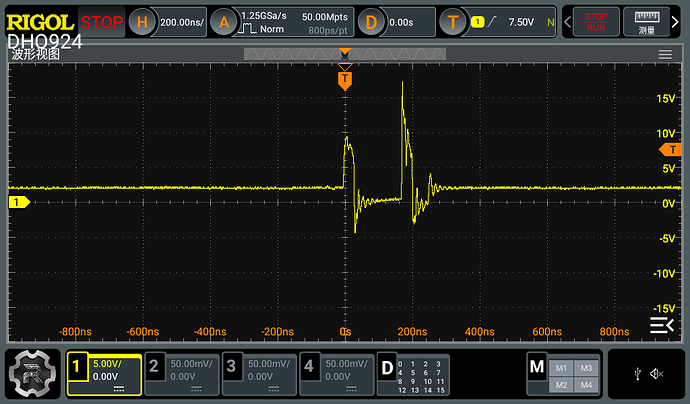This screenshot has width=690, height=404.
Task: Click rising edge trigger slope icon
Action: click(492, 22)
